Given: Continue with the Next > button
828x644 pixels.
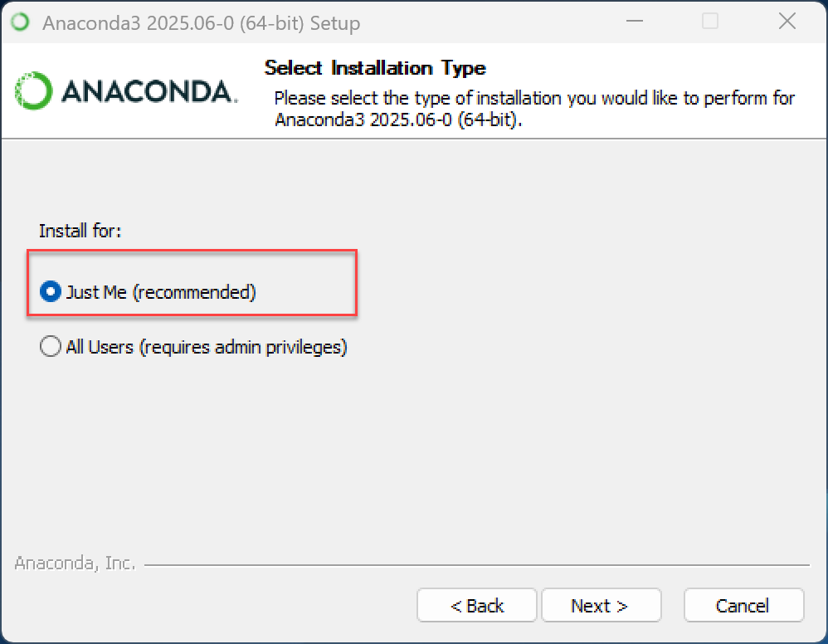Looking at the screenshot, I should click(x=601, y=606).
